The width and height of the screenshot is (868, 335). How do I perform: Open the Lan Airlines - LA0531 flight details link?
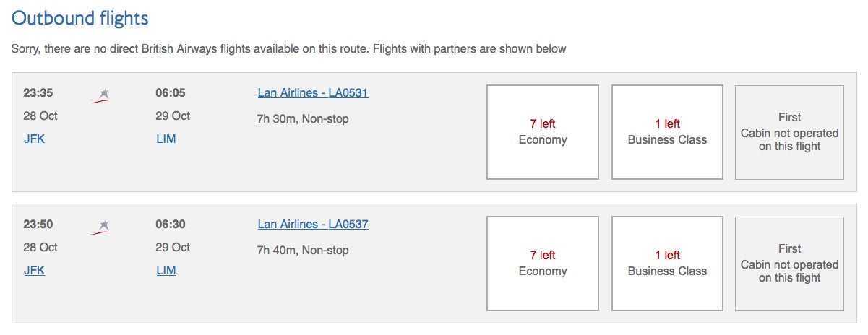click(313, 93)
